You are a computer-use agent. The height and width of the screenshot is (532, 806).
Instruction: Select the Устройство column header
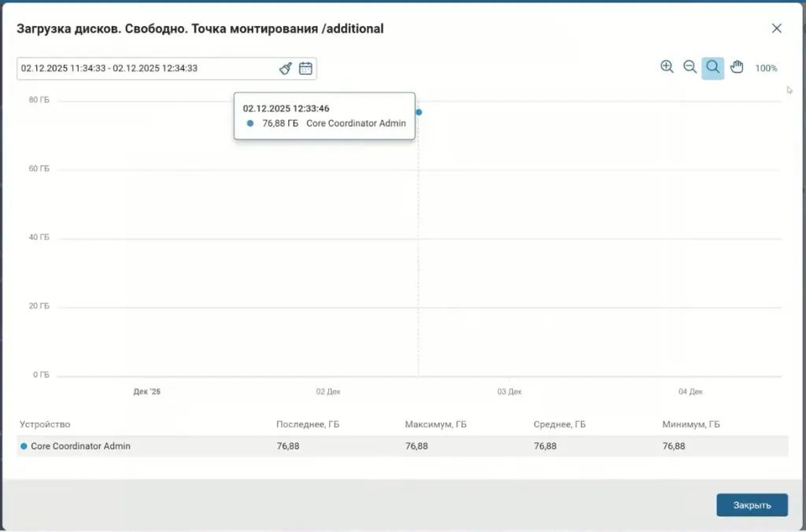pyautogui.click(x=45, y=424)
